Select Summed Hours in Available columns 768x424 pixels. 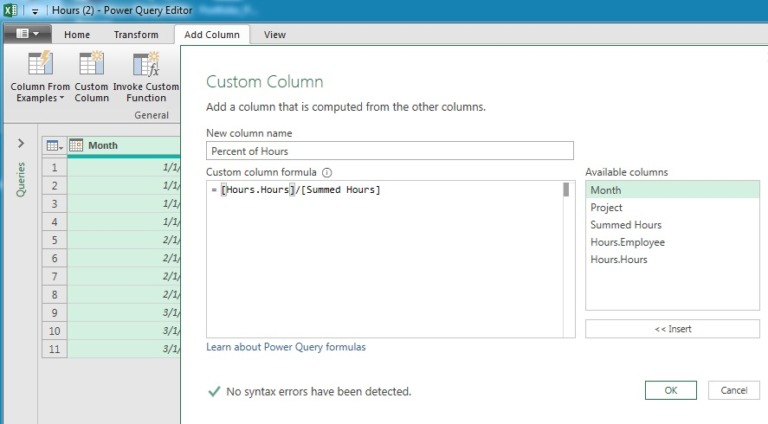pos(625,225)
